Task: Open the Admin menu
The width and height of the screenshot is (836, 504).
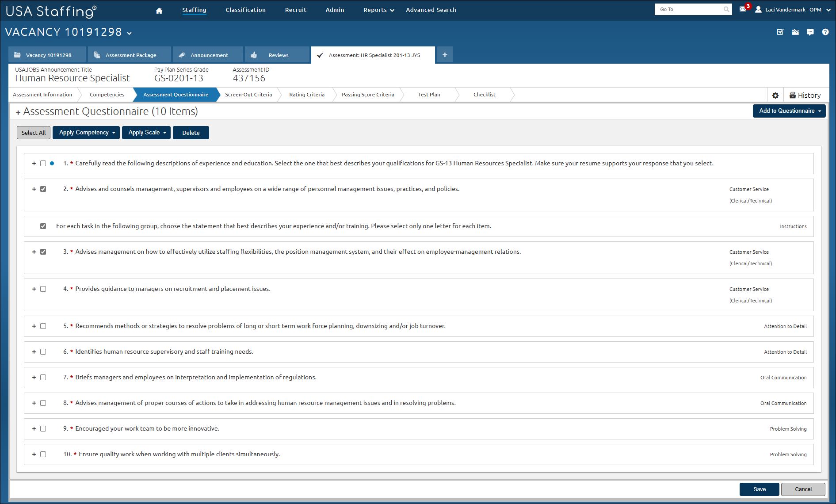Action: pos(335,10)
